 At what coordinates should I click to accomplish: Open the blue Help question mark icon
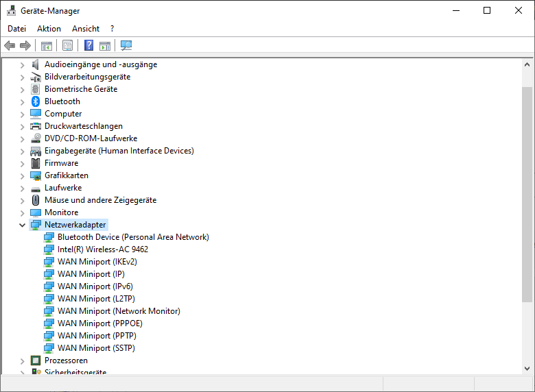click(88, 45)
